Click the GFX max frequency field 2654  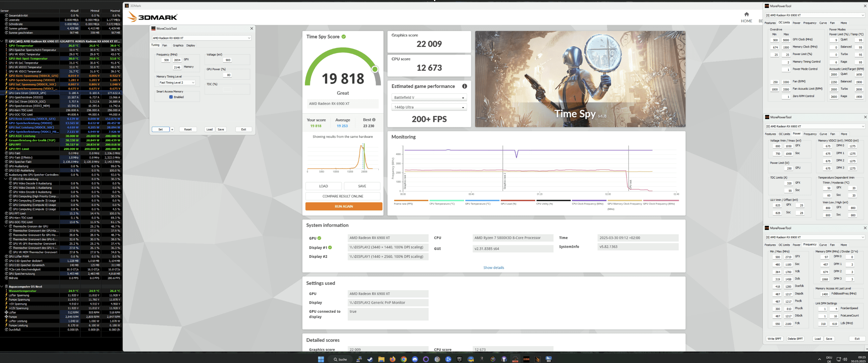pyautogui.click(x=177, y=60)
